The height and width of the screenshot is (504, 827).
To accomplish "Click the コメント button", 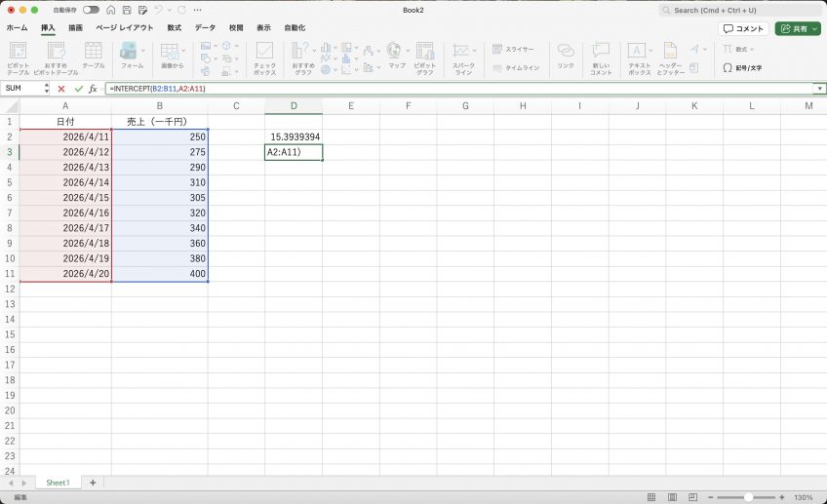I will point(743,28).
